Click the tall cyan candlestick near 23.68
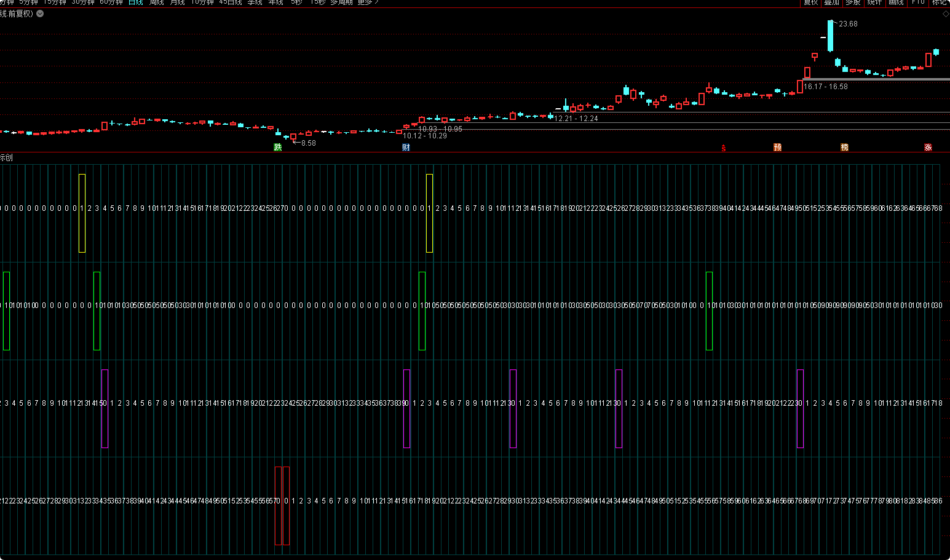 click(830, 37)
